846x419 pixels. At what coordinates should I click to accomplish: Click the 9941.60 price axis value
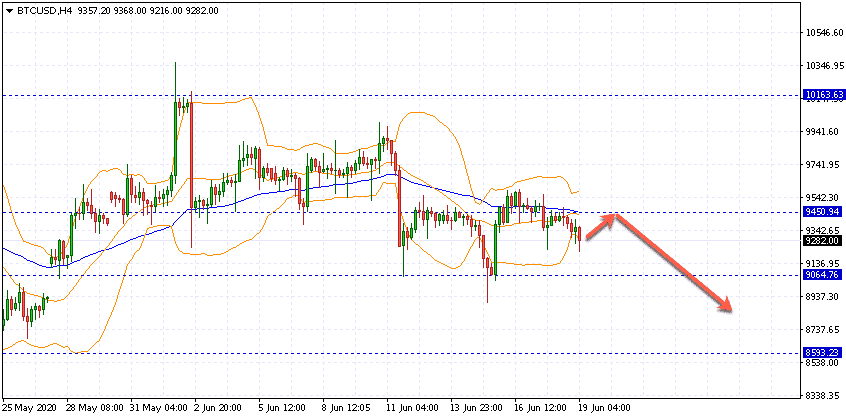tap(824, 132)
